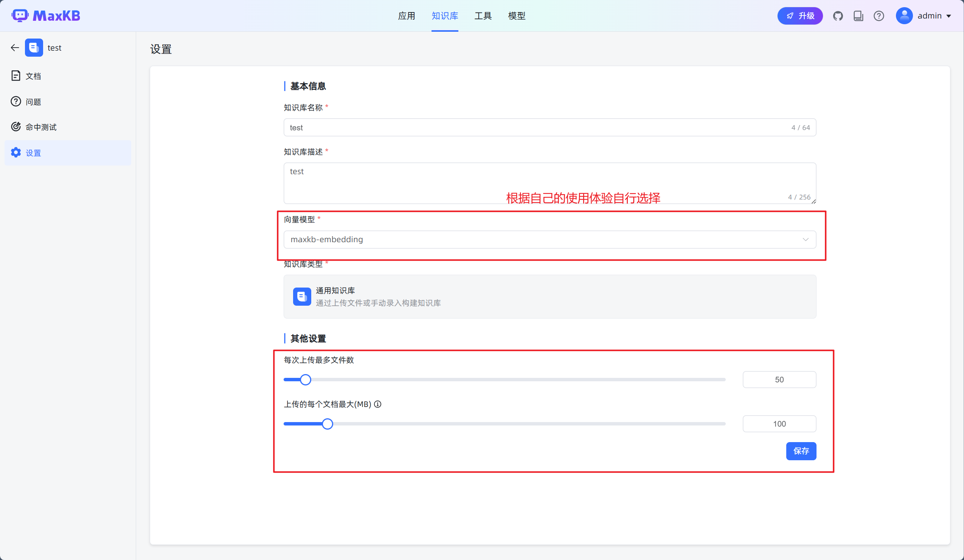Click the 知识库名称 input field
964x560 pixels.
[x=536, y=128]
